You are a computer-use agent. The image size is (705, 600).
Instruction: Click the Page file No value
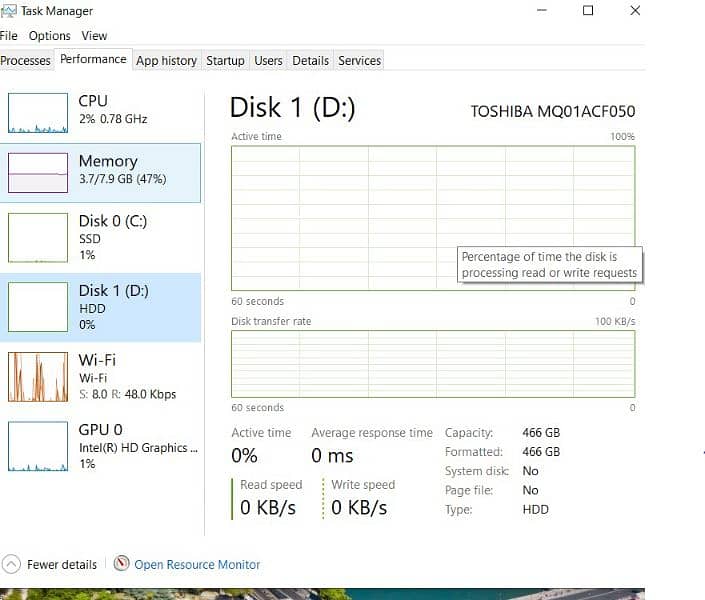[x=530, y=490]
